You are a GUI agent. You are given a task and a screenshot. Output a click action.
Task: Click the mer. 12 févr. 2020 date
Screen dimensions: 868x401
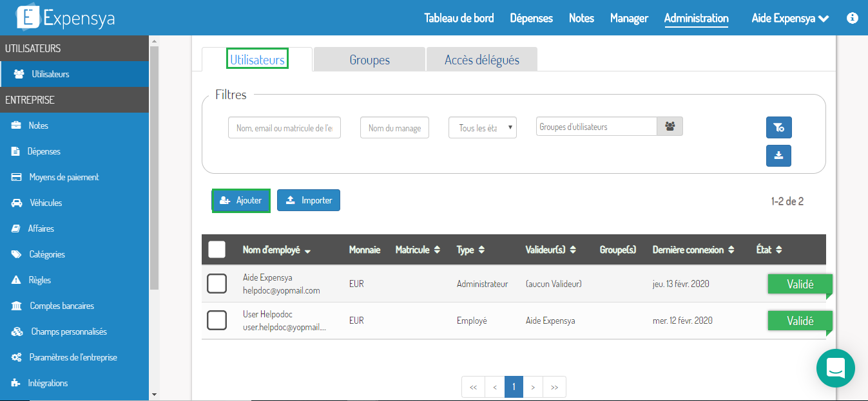682,321
